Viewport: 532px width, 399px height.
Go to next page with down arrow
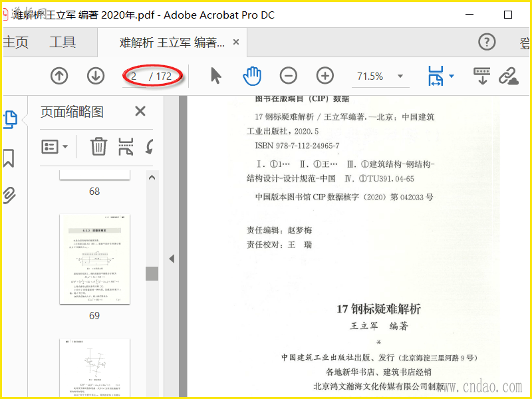pos(96,76)
